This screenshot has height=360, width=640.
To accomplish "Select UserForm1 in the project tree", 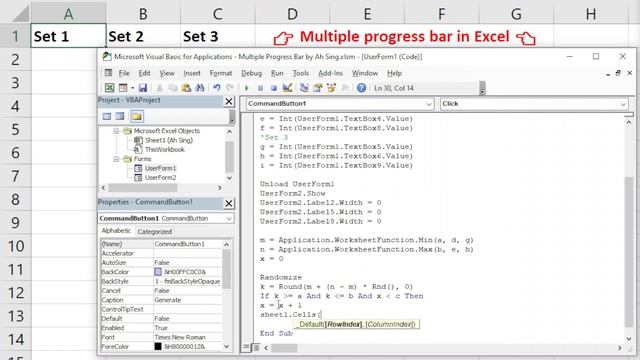I will coord(160,168).
